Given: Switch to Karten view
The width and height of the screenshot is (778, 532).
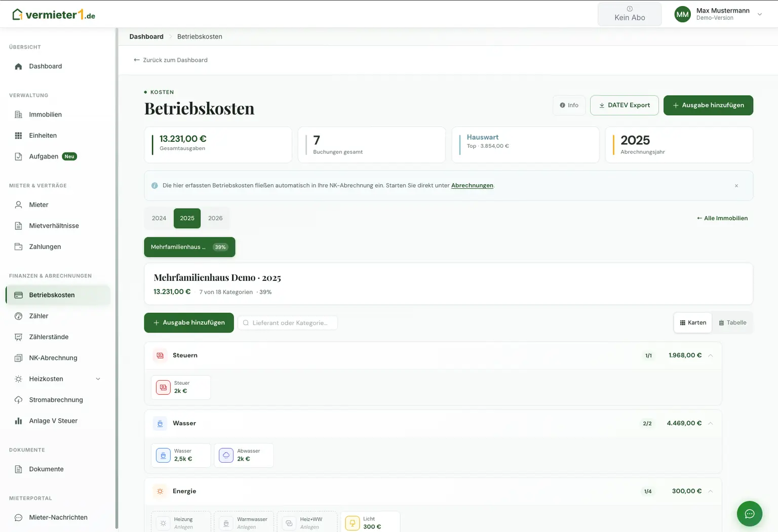Looking at the screenshot, I should point(693,322).
